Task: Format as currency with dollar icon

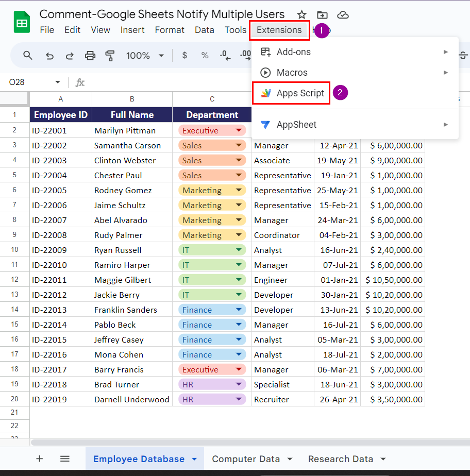Action: [184, 56]
